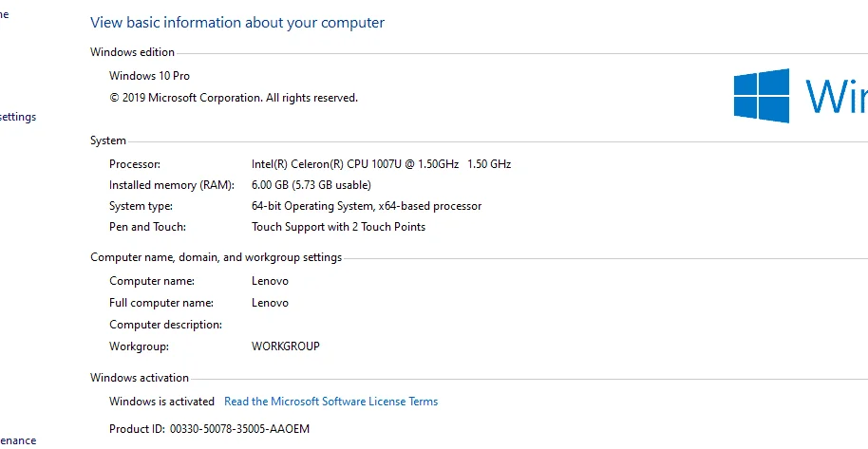Click the "Pen and Touch:" label
This screenshot has width=868, height=449.
[147, 227]
